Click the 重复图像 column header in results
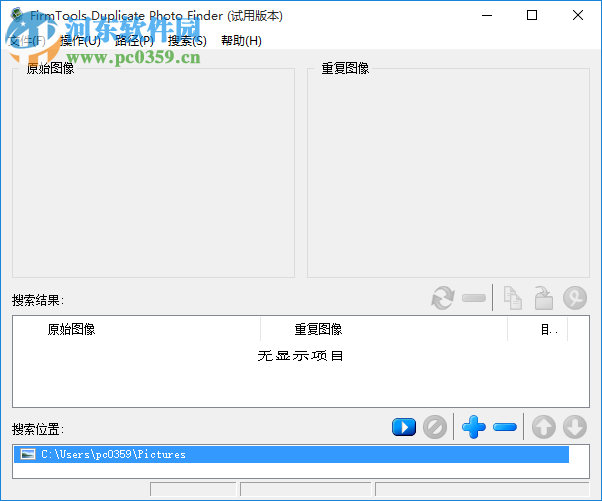 pos(384,329)
